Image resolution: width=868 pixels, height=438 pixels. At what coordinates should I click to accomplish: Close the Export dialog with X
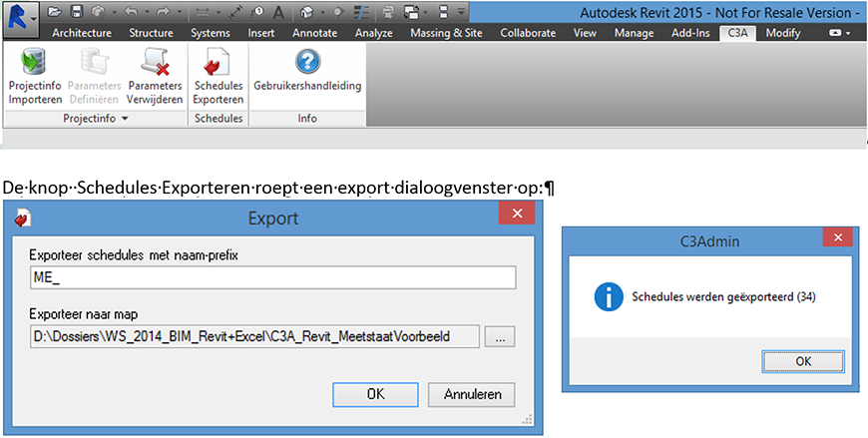(517, 214)
